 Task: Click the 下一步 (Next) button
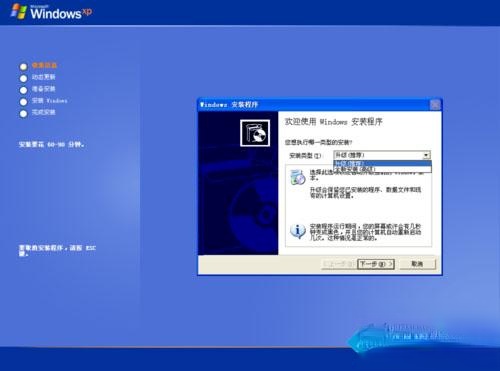click(376, 264)
